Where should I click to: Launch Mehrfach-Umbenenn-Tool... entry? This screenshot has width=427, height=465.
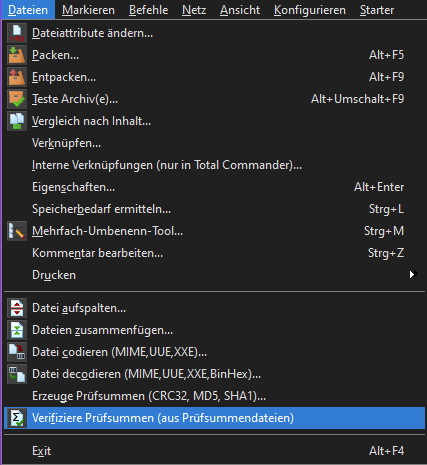(214, 231)
